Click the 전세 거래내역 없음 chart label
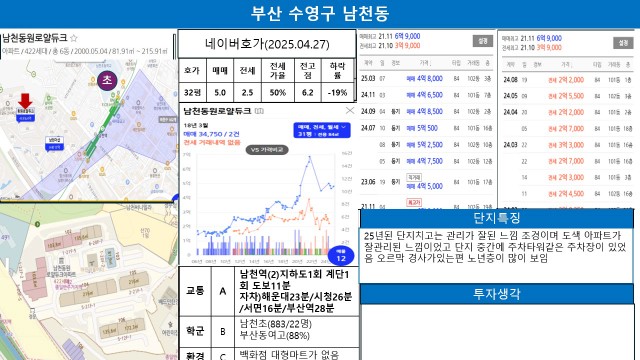This screenshot has width=640, height=360. coord(212,142)
